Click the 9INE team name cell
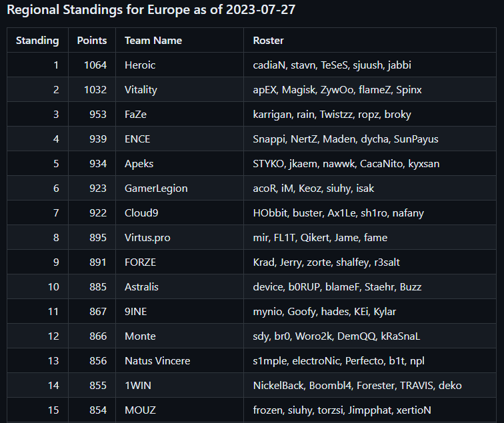This screenshot has height=423, width=504. (x=179, y=312)
